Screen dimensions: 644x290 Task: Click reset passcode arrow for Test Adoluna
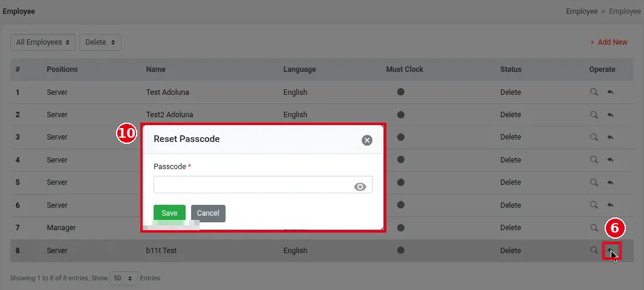pos(610,92)
